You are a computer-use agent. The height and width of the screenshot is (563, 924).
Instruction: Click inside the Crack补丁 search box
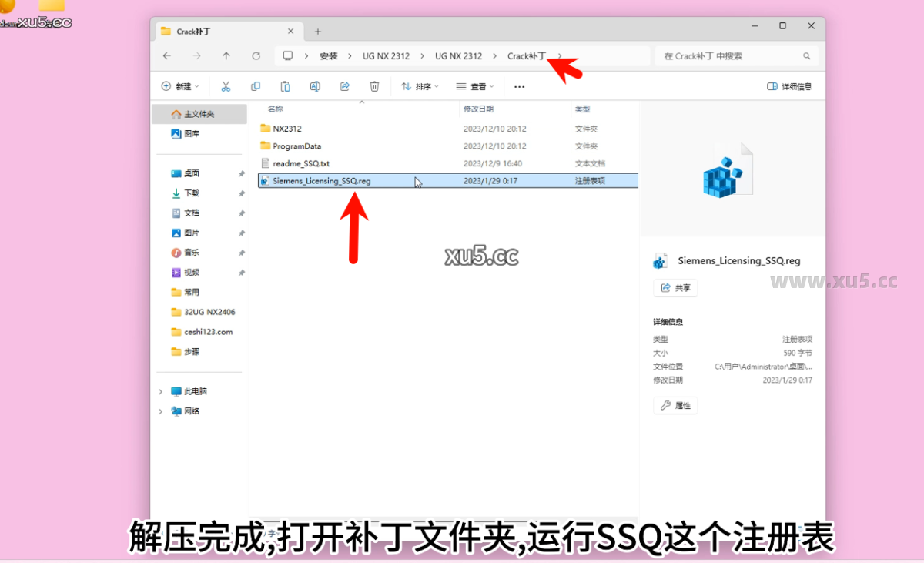click(x=731, y=55)
